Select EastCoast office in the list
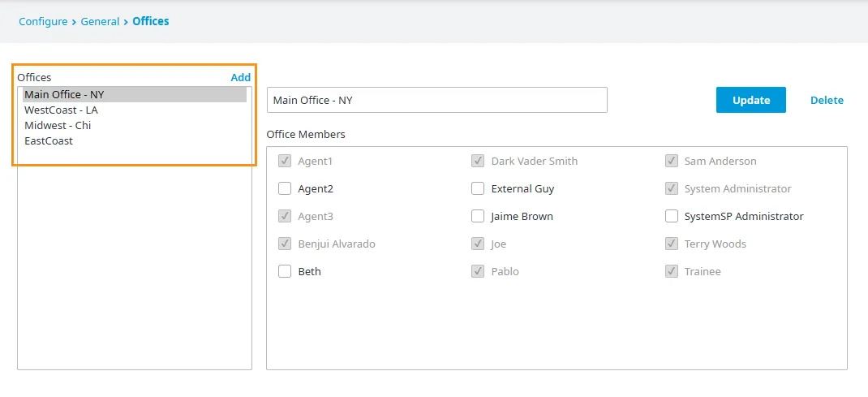 tap(135, 141)
